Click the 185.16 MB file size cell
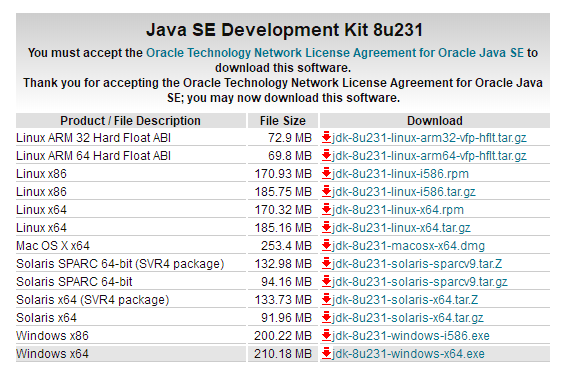Screen dimensions: 568x372 coord(283,228)
